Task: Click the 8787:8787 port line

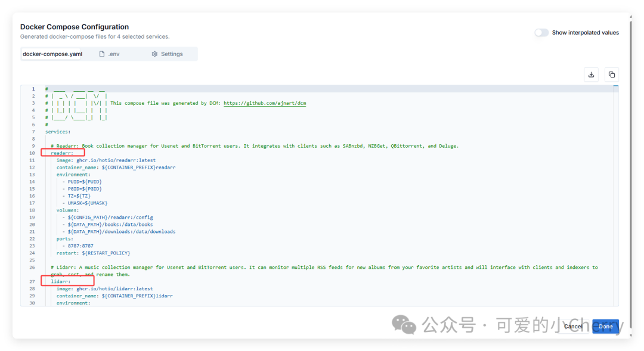Action: pyautogui.click(x=78, y=246)
